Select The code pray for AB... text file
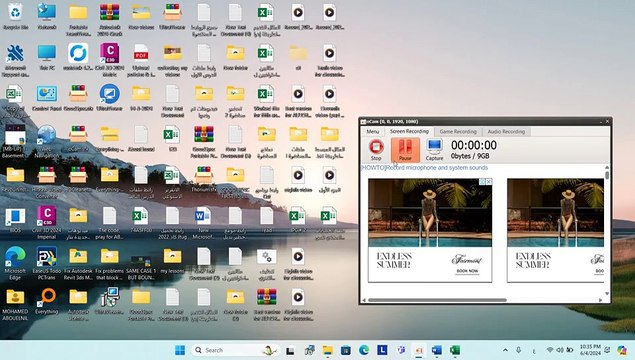The height and width of the screenshot is (360, 635). click(x=110, y=222)
